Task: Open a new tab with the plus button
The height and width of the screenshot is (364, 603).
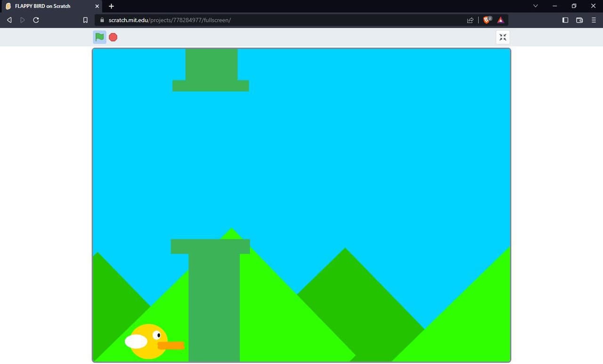Action: coord(111,6)
